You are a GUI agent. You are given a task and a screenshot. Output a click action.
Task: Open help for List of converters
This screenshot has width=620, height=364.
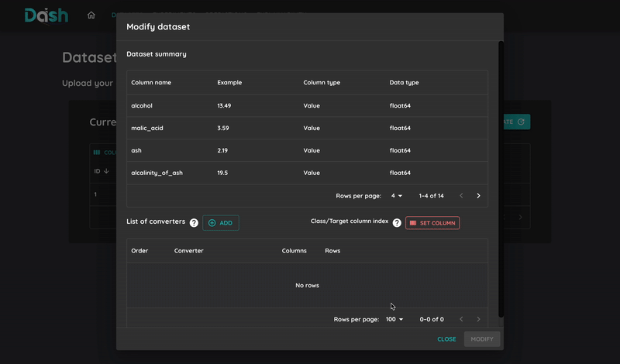click(x=194, y=223)
